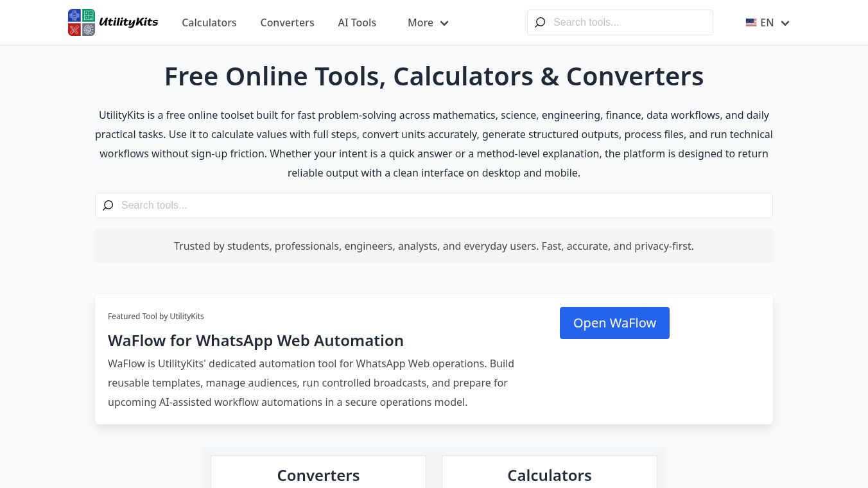Open the EN language dropdown
This screenshot has width=868, height=488.
tap(767, 22)
